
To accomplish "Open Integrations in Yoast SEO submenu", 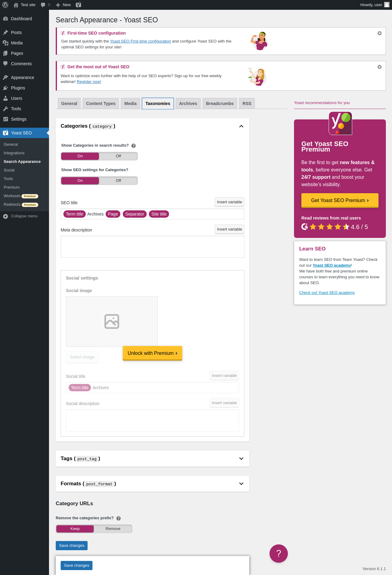I will (14, 153).
